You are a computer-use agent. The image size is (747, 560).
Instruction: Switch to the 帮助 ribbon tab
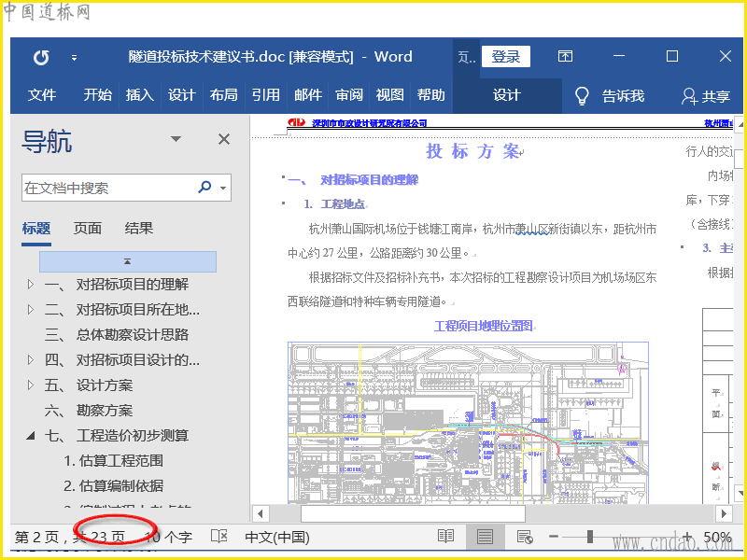430,95
